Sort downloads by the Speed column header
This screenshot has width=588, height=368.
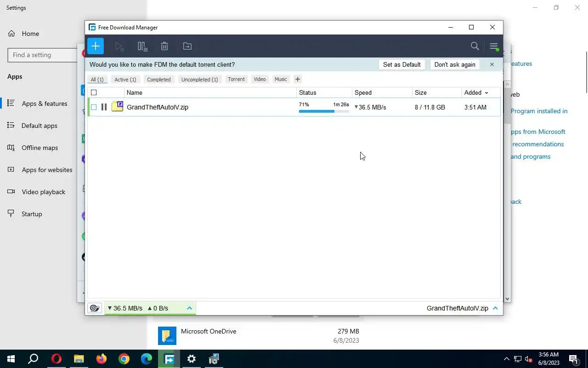click(382, 92)
